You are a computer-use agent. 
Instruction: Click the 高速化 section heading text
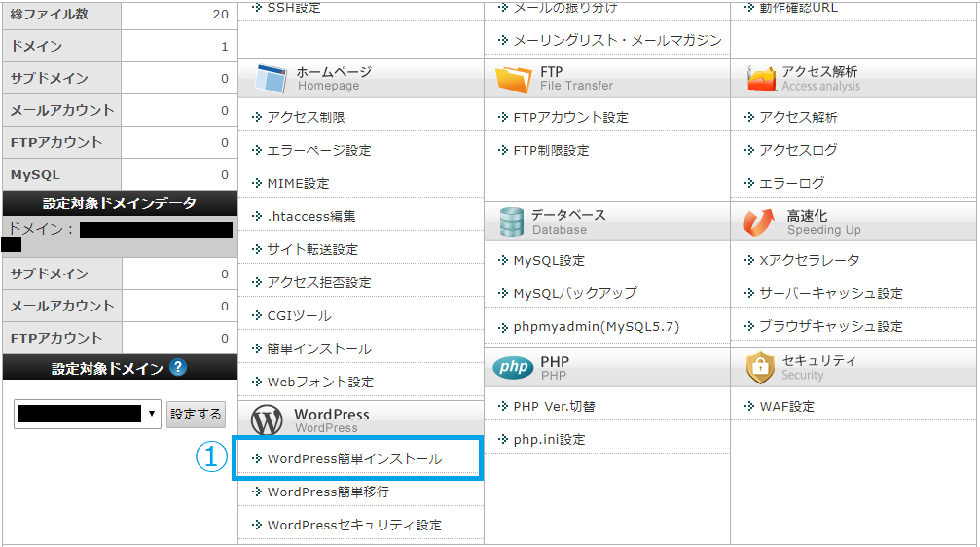[807, 216]
